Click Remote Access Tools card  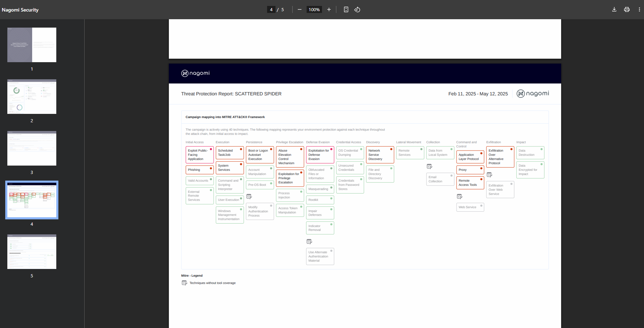[470, 183]
